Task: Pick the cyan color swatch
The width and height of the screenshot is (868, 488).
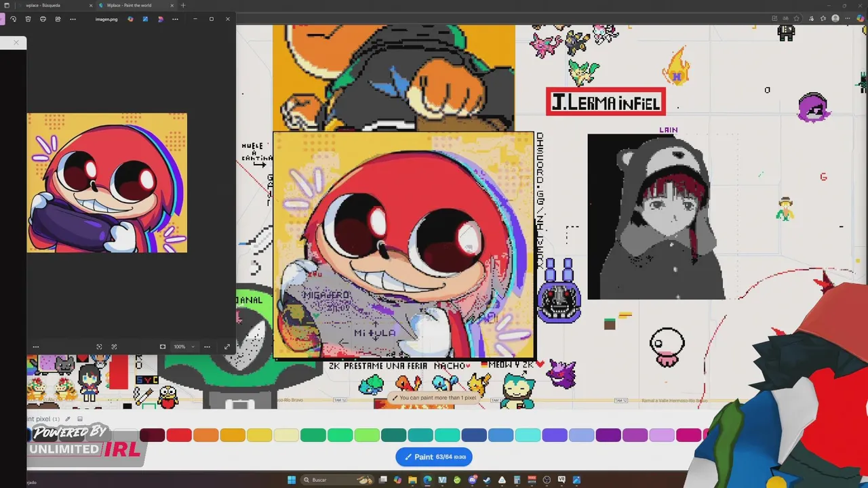Action: (528, 435)
